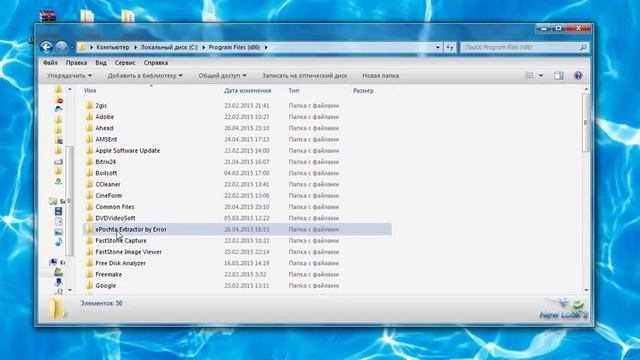Select the 2gis folder icon
This screenshot has width=640, height=360.
tap(89, 105)
